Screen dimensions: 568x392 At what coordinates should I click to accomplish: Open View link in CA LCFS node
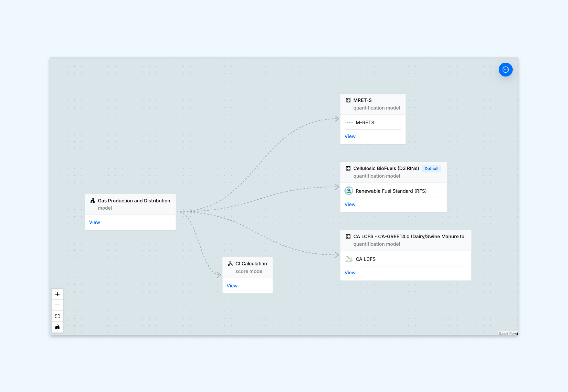coord(350,272)
